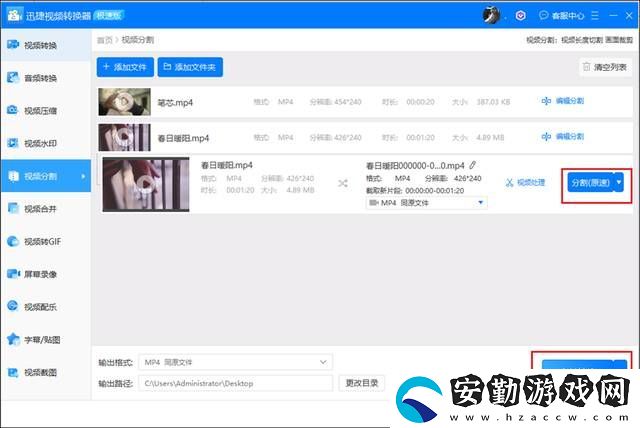The image size is (640, 428).
Task: Open the hamburger menu in title bar
Action: pyautogui.click(x=595, y=16)
